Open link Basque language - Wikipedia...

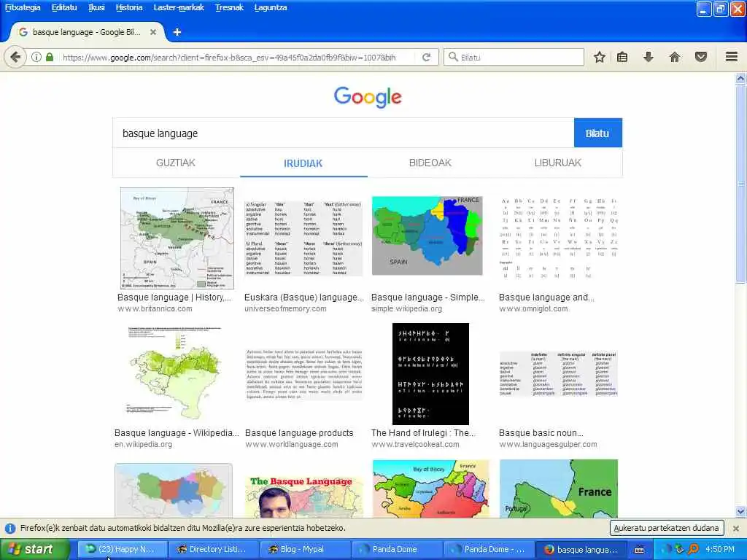pos(177,433)
